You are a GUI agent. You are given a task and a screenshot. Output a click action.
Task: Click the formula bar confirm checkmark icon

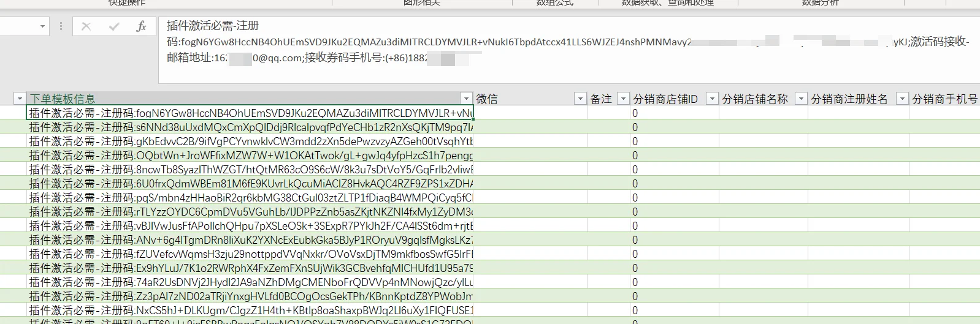click(x=113, y=26)
